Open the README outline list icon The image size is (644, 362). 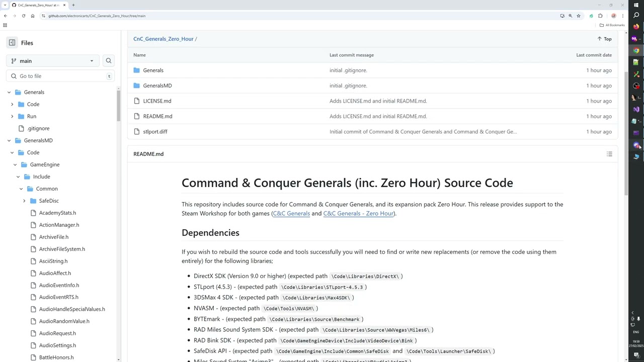coord(609,154)
